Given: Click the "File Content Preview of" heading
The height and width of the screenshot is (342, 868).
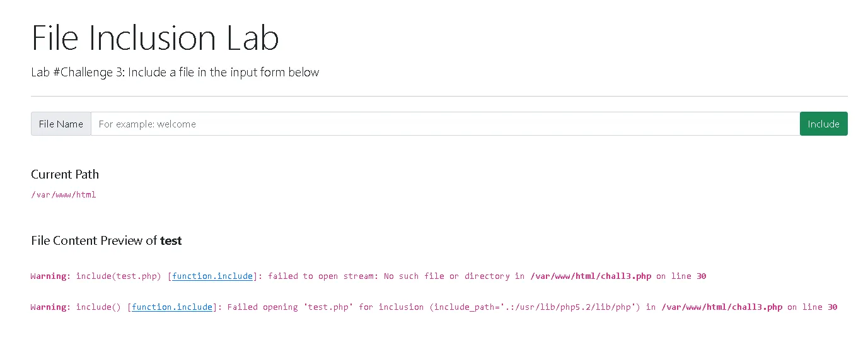Looking at the screenshot, I should 94,241.
